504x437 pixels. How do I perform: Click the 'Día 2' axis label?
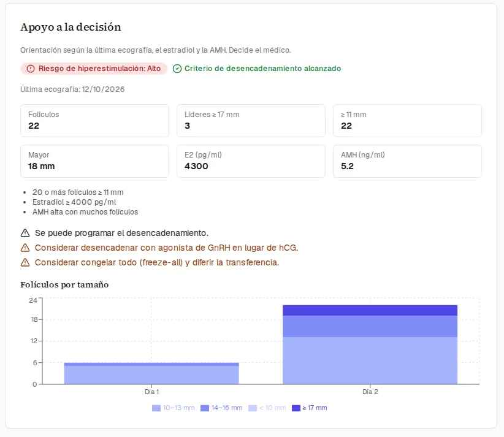[370, 392]
